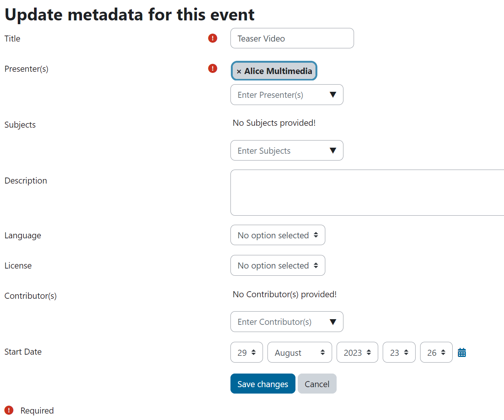Expand the Enter Contributor(s) dropdown arrow
Image resolution: width=504 pixels, height=420 pixels.
(x=333, y=322)
